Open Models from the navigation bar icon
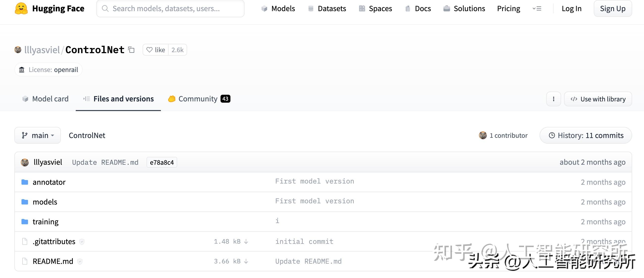 pos(264,8)
